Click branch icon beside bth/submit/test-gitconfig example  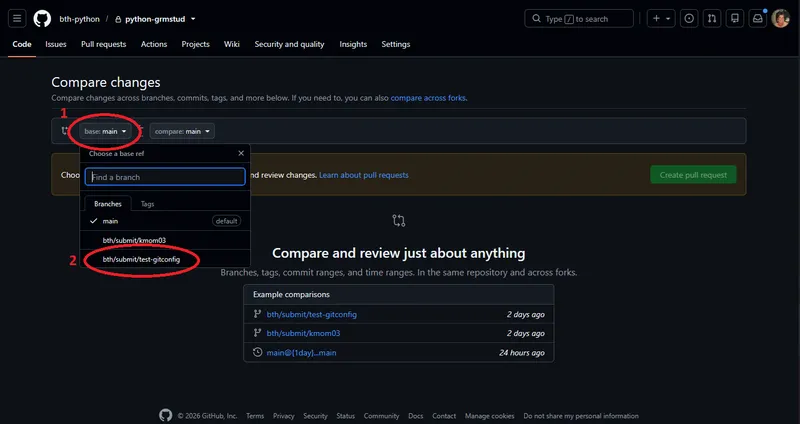[258, 314]
